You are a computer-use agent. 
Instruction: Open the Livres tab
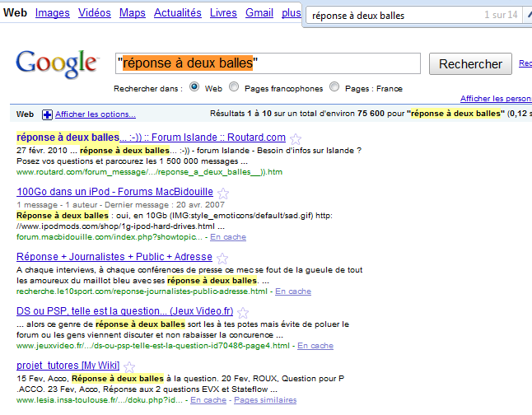pyautogui.click(x=223, y=13)
